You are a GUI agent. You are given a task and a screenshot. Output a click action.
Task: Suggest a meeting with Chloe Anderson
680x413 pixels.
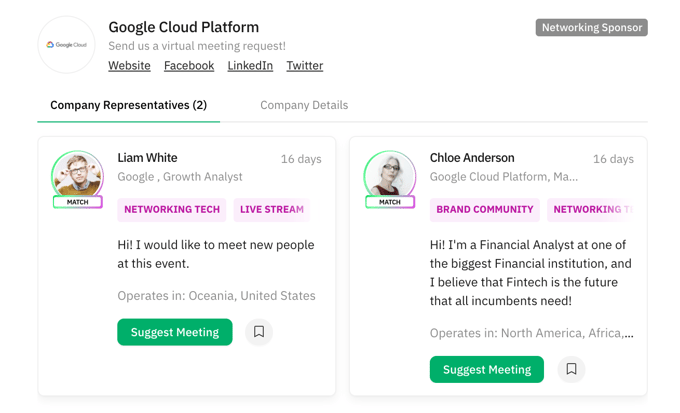pyautogui.click(x=487, y=369)
